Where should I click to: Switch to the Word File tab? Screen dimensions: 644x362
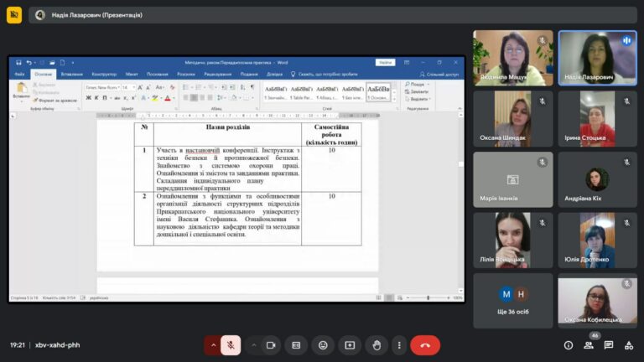tap(20, 75)
